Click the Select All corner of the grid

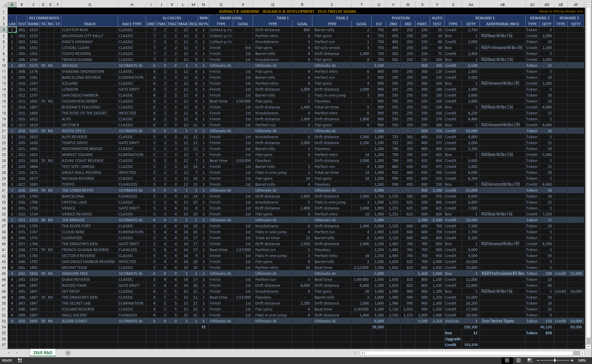tap(4, 4)
